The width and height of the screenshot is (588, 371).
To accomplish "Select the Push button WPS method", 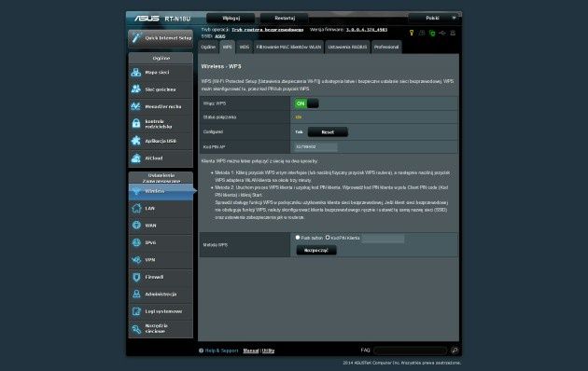I will 298,238.
